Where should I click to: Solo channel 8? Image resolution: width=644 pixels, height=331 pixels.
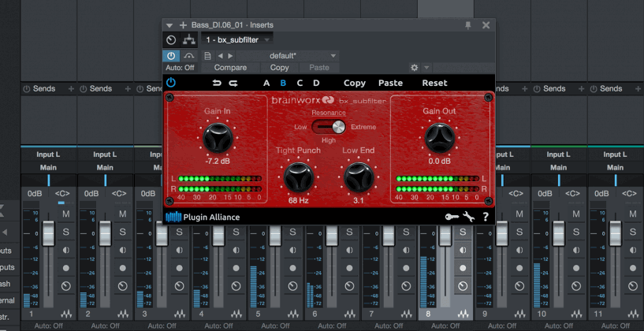463,232
